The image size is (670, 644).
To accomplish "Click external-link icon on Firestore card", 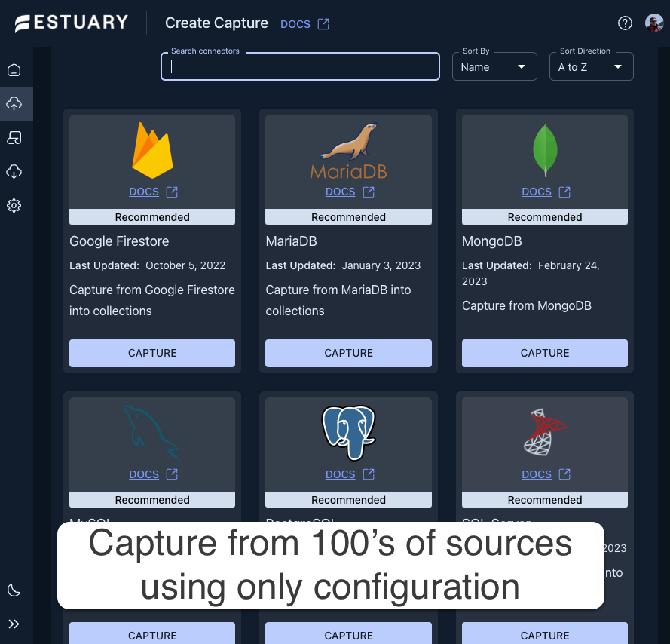I will (x=172, y=192).
